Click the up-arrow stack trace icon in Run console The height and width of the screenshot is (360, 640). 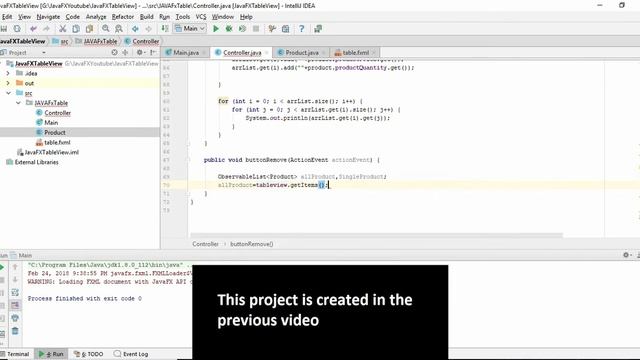(15, 267)
